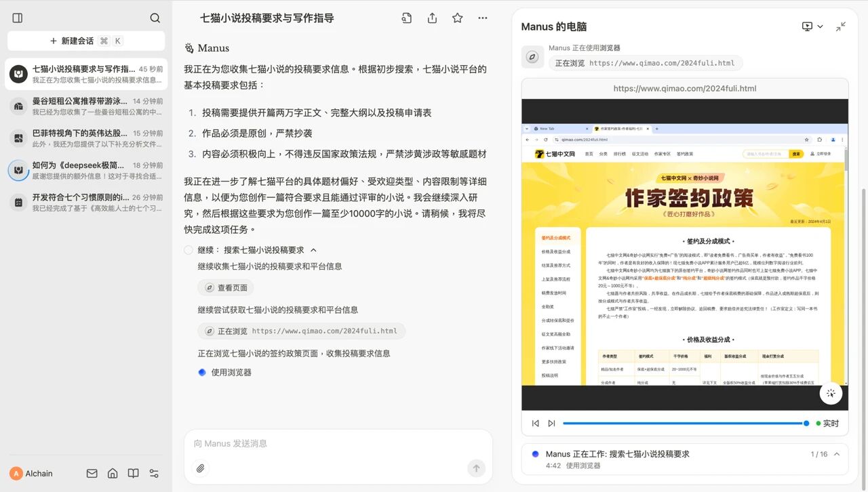Image resolution: width=868 pixels, height=492 pixels.
Task: Click the loading spinner icon on preview
Action: tap(831, 393)
